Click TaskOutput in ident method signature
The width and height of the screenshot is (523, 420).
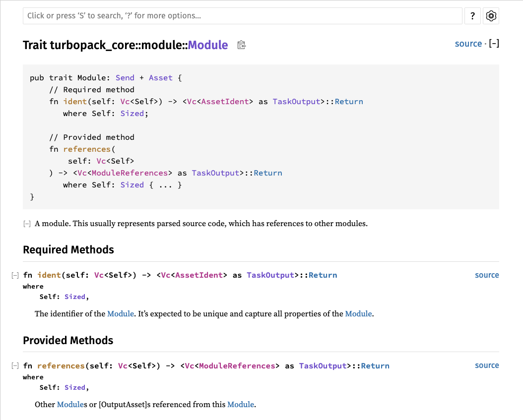[270, 275]
